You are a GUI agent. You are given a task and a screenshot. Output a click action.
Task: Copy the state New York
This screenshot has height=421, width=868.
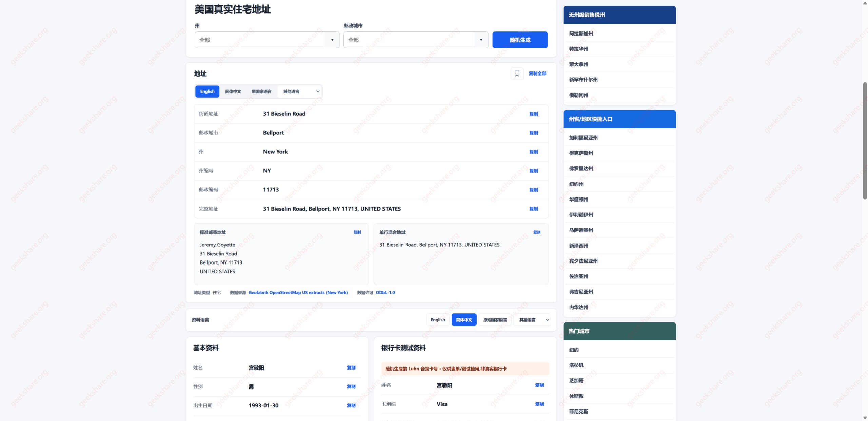pyautogui.click(x=534, y=152)
